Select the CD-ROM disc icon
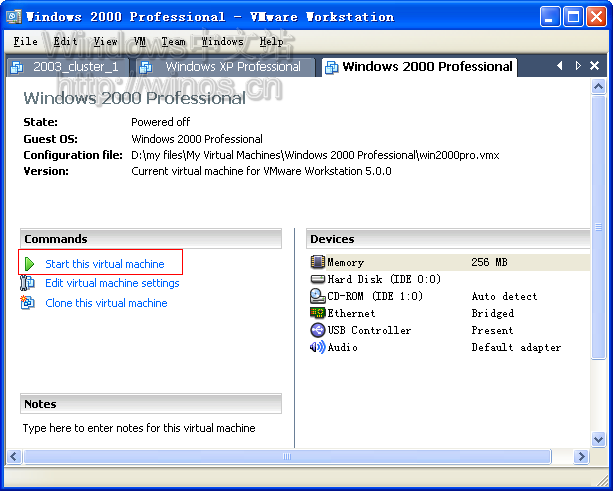 pos(317,296)
